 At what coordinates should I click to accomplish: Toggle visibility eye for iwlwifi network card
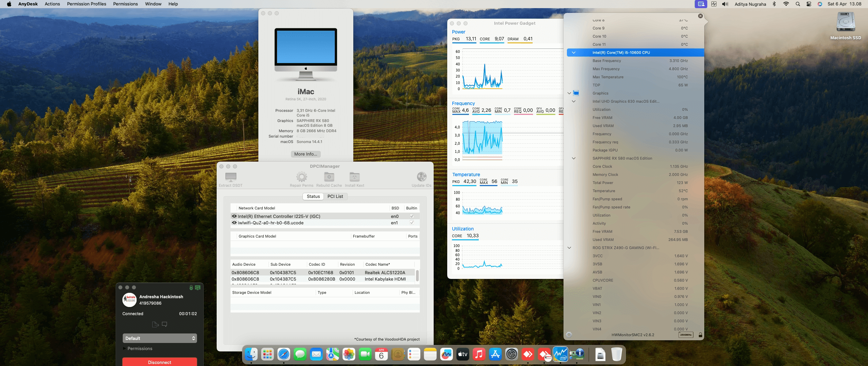coord(234,223)
